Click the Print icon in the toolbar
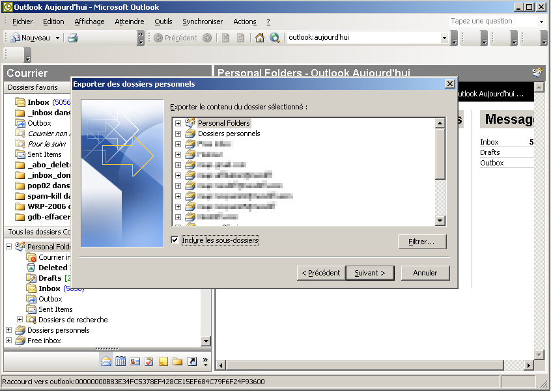Screen dimensions: 551x392 click(73, 38)
